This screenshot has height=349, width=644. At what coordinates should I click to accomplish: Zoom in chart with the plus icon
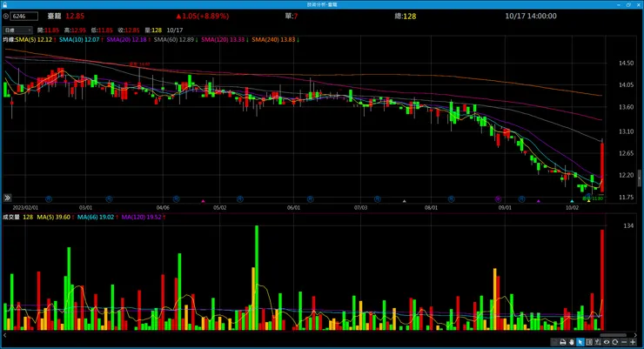(x=633, y=342)
